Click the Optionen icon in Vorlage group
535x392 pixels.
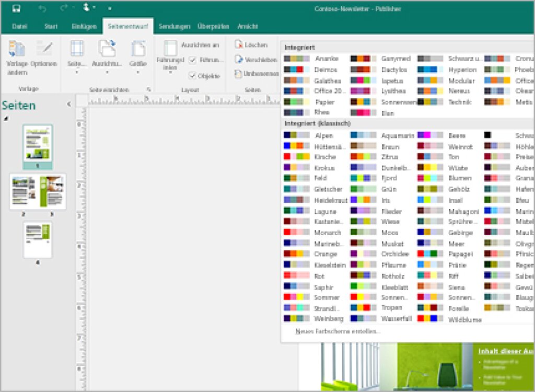(x=44, y=54)
